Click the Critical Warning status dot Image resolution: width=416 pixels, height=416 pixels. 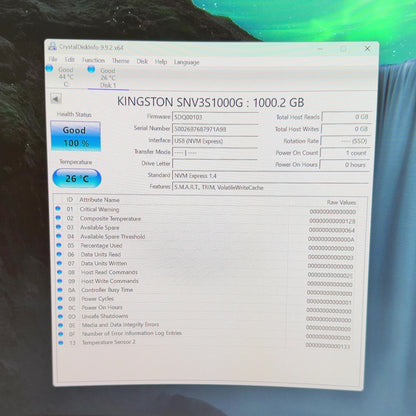pyautogui.click(x=58, y=208)
